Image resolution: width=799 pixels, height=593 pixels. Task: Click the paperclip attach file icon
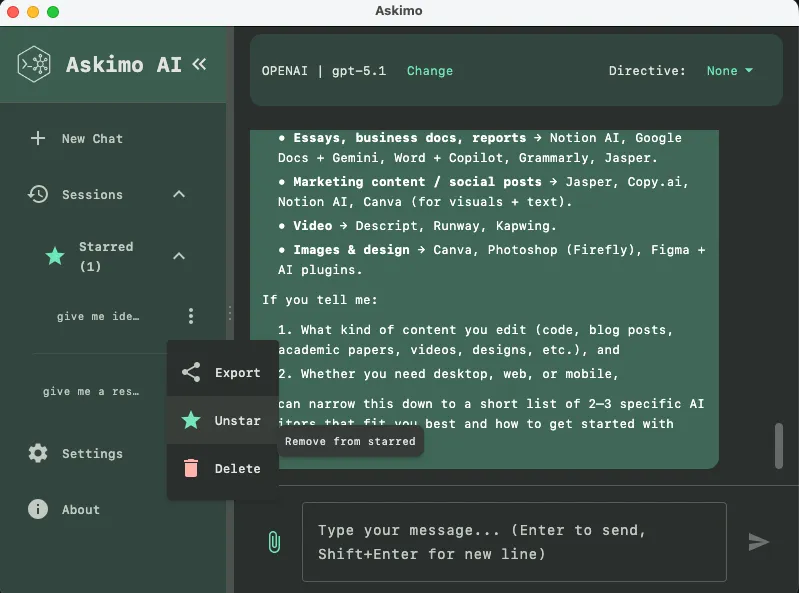tap(273, 542)
